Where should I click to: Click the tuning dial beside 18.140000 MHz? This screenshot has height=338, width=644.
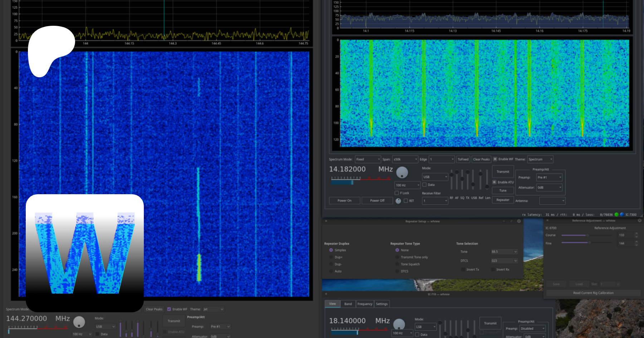(399, 324)
